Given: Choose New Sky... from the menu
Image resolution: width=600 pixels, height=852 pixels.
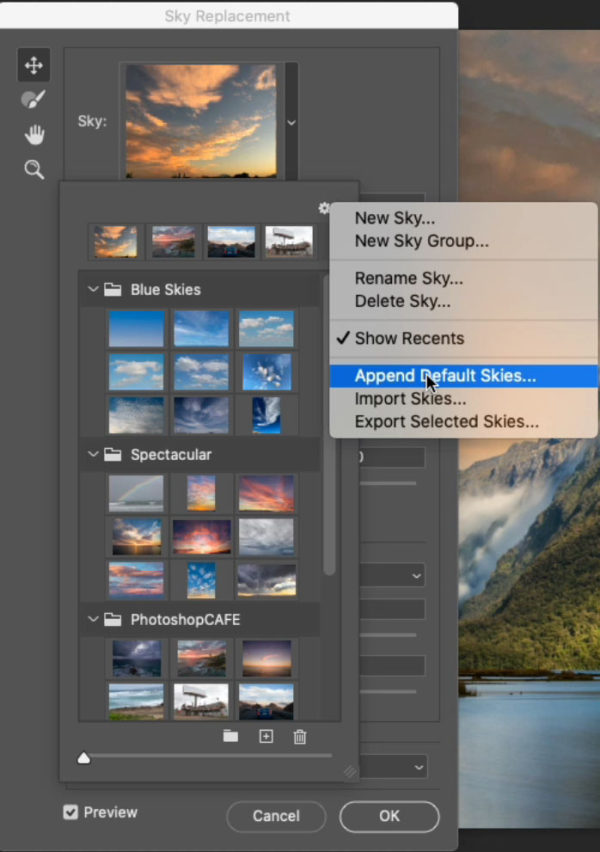Looking at the screenshot, I should click(464, 218).
